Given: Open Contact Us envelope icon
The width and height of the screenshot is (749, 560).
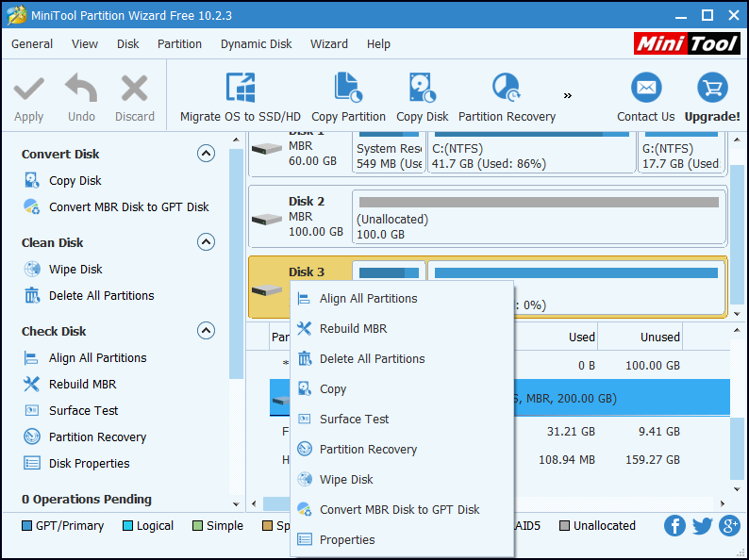Looking at the screenshot, I should 646,88.
